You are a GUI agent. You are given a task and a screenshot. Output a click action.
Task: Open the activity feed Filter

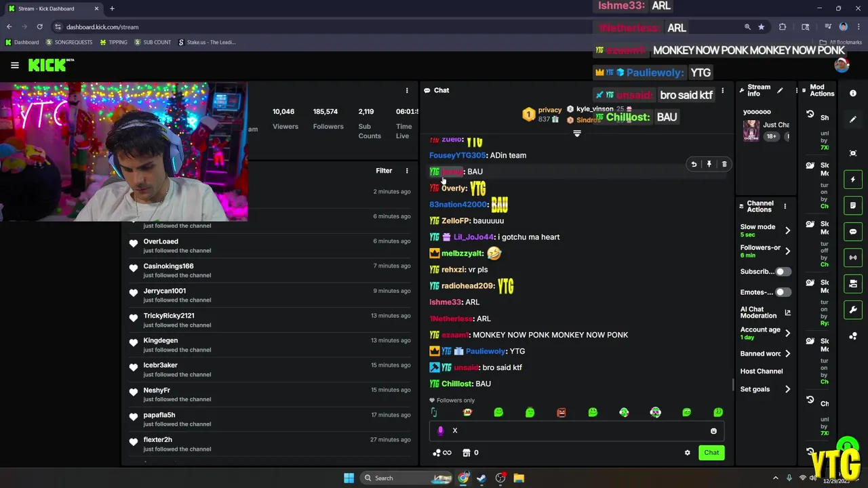pyautogui.click(x=384, y=171)
